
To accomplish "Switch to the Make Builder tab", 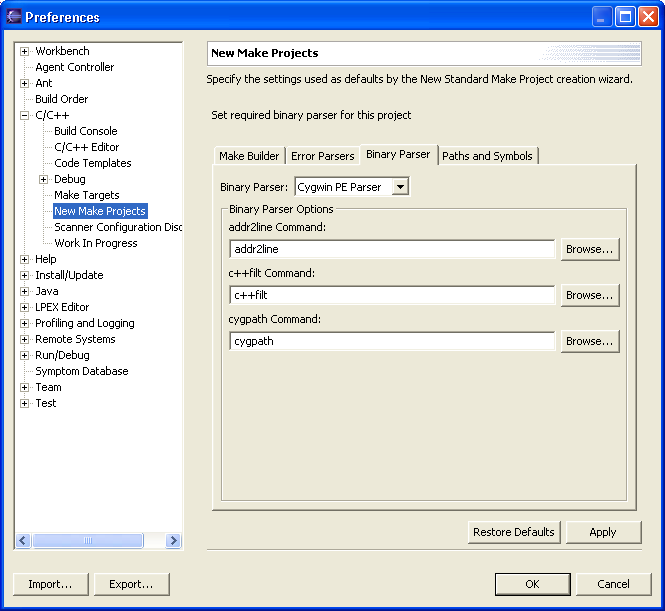I will coord(249,156).
